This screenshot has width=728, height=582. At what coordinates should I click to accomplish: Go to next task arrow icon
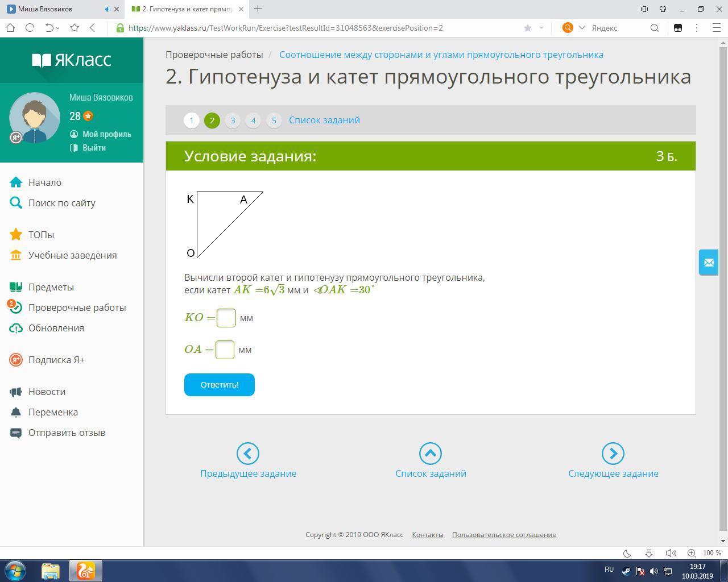pos(613,454)
